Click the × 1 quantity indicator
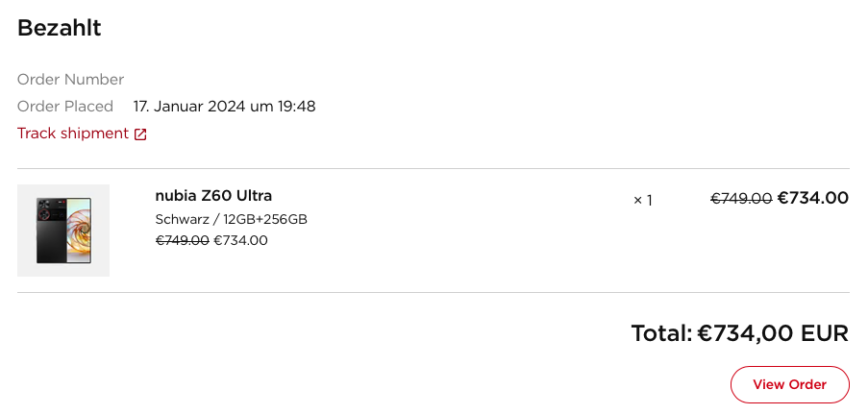The height and width of the screenshot is (414, 868). [643, 200]
